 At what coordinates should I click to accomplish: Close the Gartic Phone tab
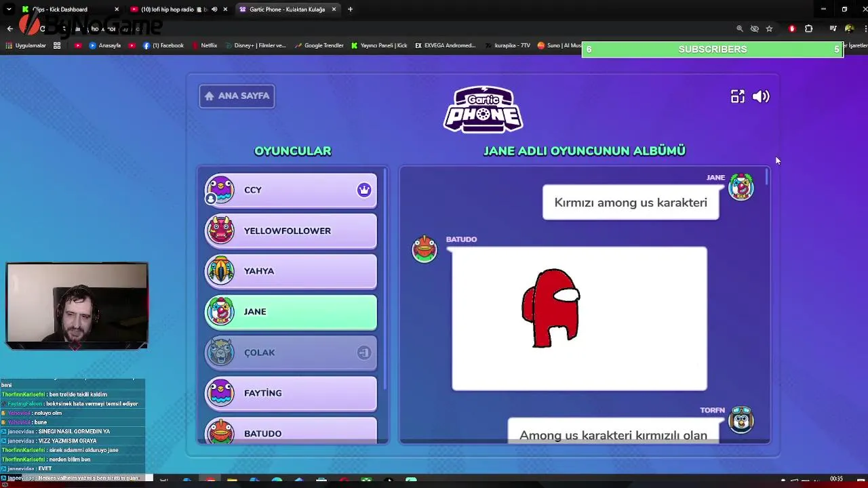click(x=334, y=9)
